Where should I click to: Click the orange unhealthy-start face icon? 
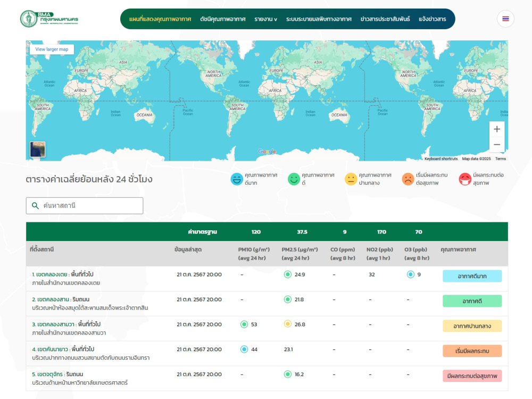pos(408,179)
